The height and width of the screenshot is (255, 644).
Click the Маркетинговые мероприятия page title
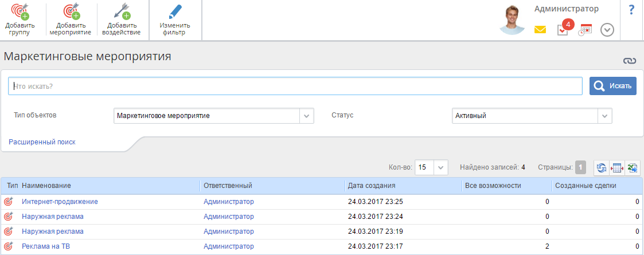pos(88,56)
